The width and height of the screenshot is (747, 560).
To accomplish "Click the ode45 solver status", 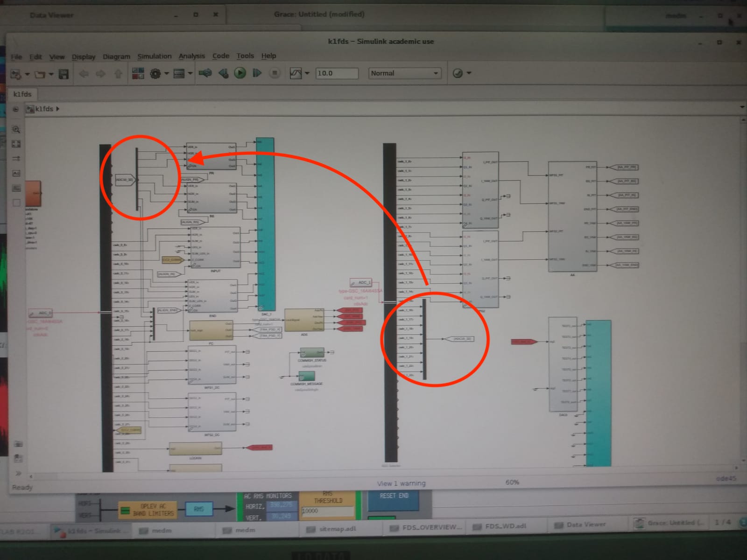I will [726, 478].
